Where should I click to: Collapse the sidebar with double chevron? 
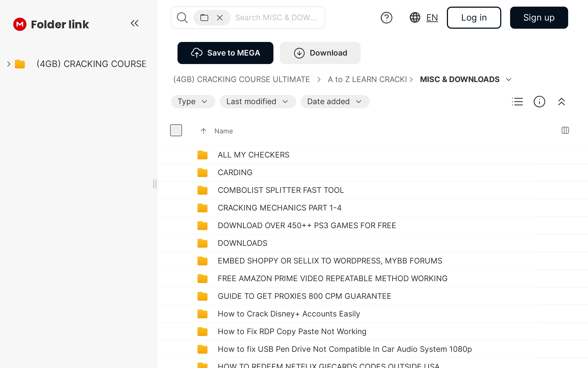click(134, 23)
